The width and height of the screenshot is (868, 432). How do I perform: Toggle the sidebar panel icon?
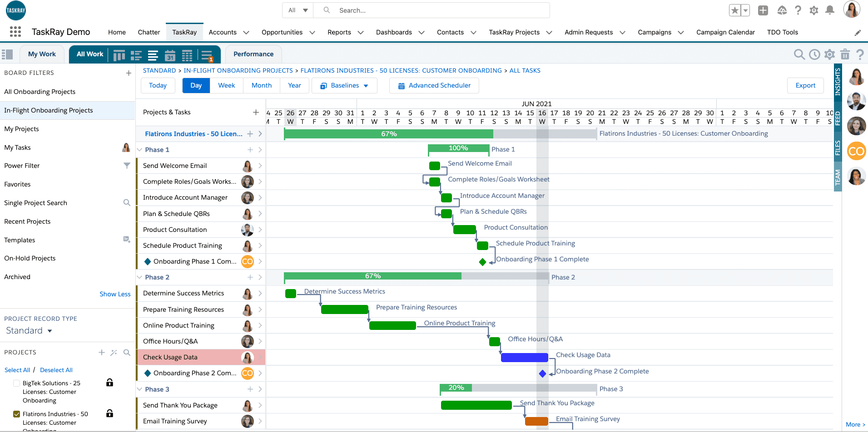pyautogui.click(x=7, y=54)
